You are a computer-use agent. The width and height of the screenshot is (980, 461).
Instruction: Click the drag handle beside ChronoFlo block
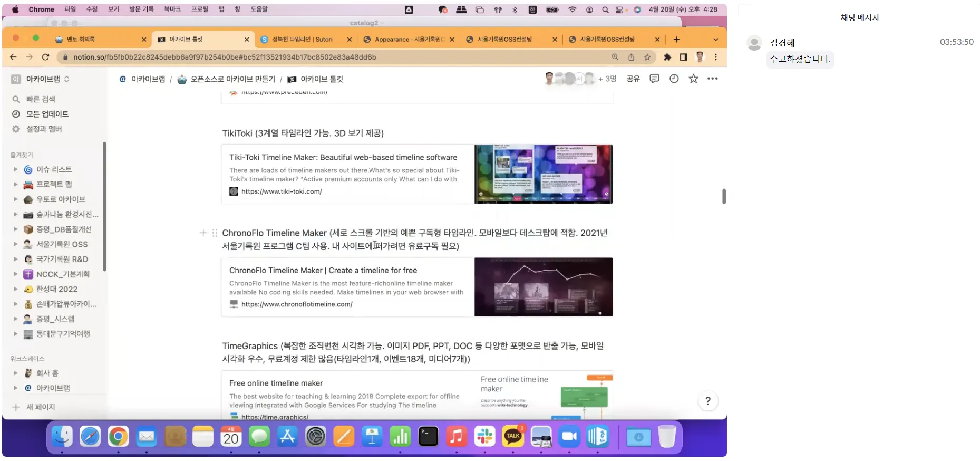[x=215, y=233]
